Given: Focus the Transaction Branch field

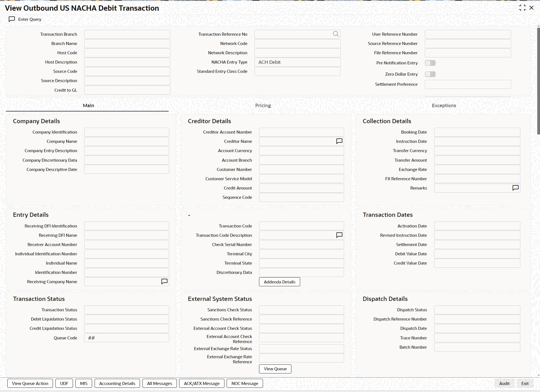Looking at the screenshot, I should tap(127, 34).
